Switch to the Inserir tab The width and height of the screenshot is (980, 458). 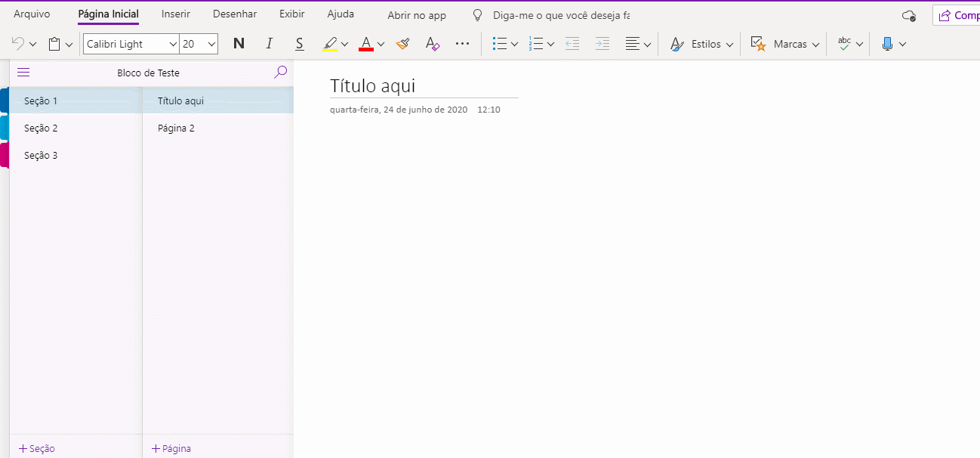176,14
